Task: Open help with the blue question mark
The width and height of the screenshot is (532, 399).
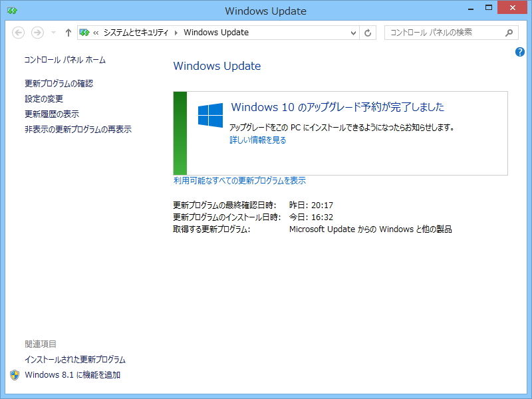Action: 520,52
